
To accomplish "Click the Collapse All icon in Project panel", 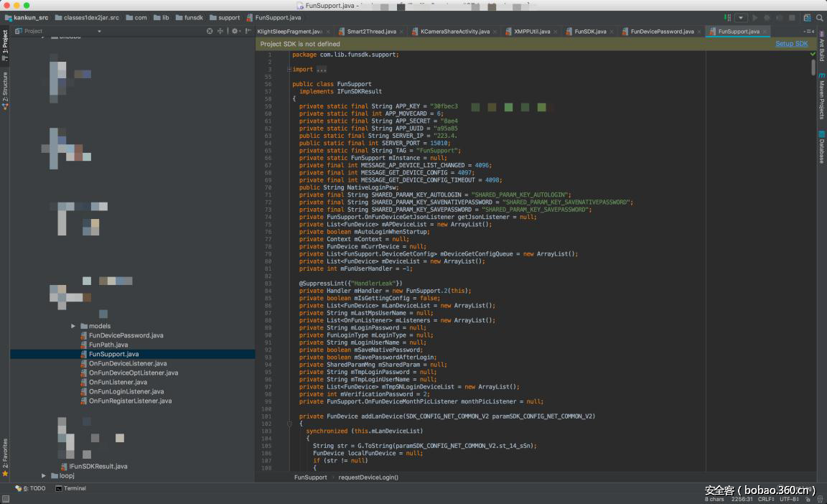I will tap(220, 31).
